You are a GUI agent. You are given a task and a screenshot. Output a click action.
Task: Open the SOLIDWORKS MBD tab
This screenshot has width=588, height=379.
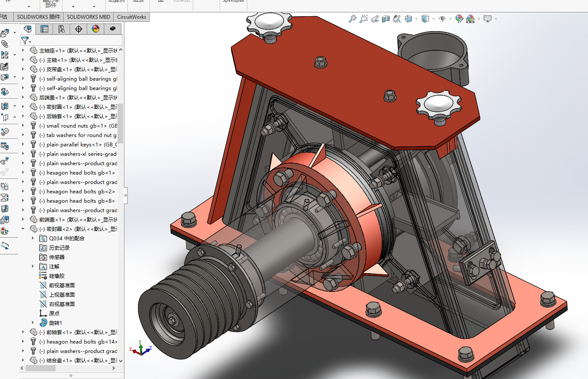[x=88, y=17]
